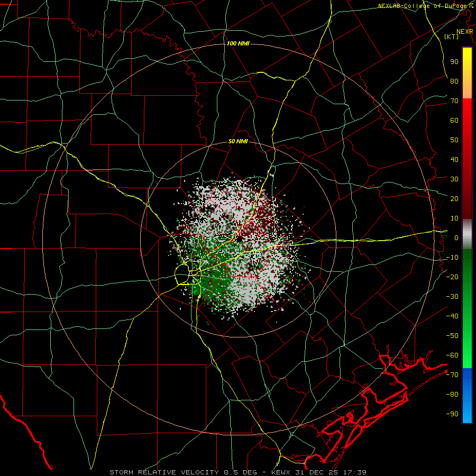Pick the yellow segment of the color bar

tap(467, 73)
